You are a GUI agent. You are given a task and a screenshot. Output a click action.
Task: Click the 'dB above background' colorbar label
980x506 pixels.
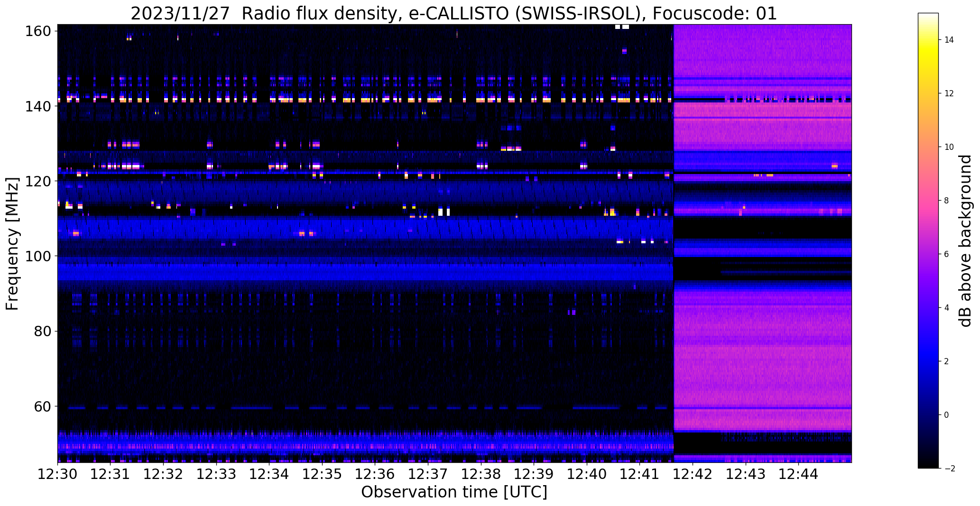coord(966,241)
